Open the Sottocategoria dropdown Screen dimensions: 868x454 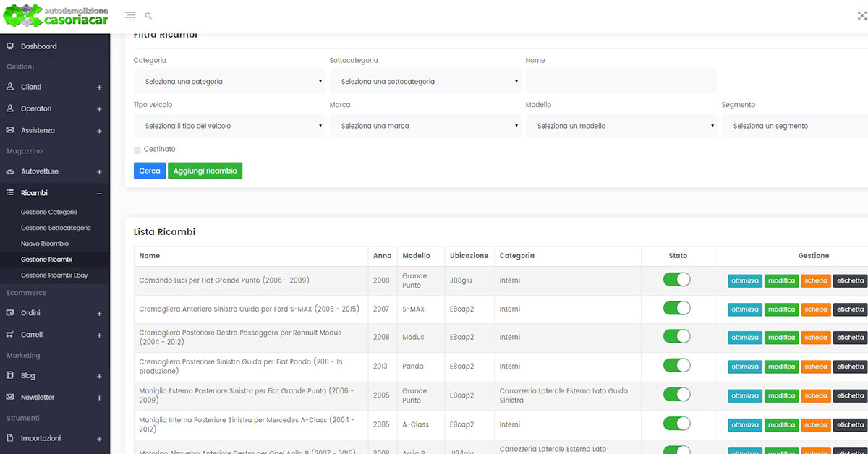[425, 82]
